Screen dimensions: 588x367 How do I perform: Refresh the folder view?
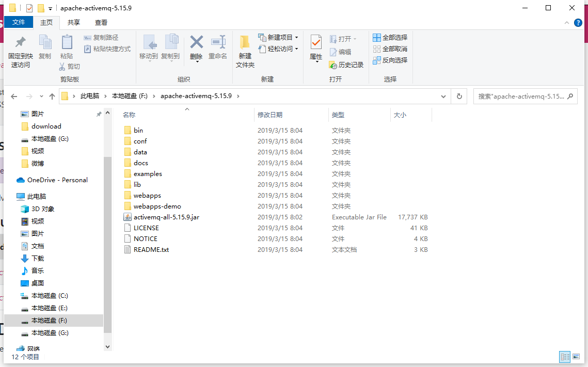click(x=459, y=96)
